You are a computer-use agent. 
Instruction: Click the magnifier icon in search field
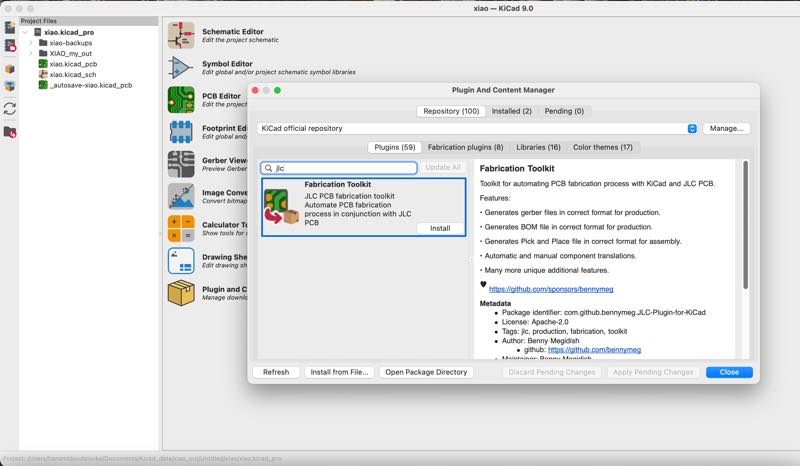coord(268,168)
